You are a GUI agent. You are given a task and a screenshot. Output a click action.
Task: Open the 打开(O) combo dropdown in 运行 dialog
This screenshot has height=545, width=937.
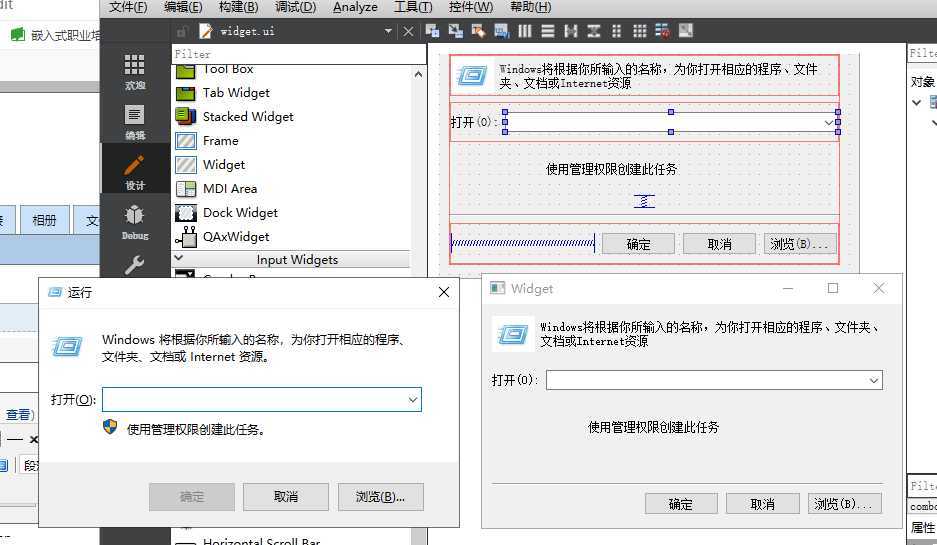pos(413,399)
